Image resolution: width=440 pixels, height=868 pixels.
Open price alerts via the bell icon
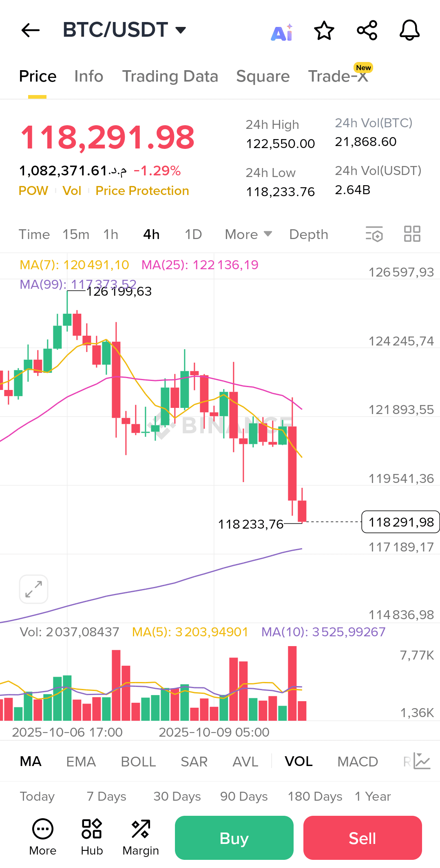pyautogui.click(x=409, y=30)
